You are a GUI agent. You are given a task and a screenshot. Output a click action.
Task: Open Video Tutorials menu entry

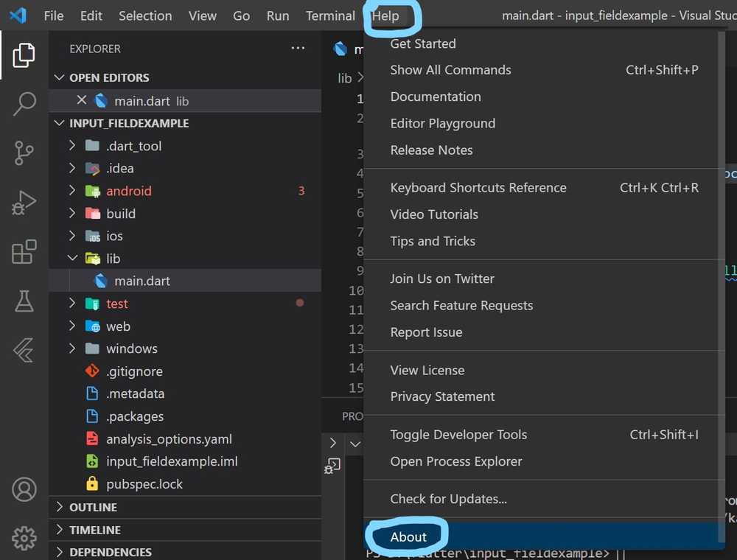544,214
